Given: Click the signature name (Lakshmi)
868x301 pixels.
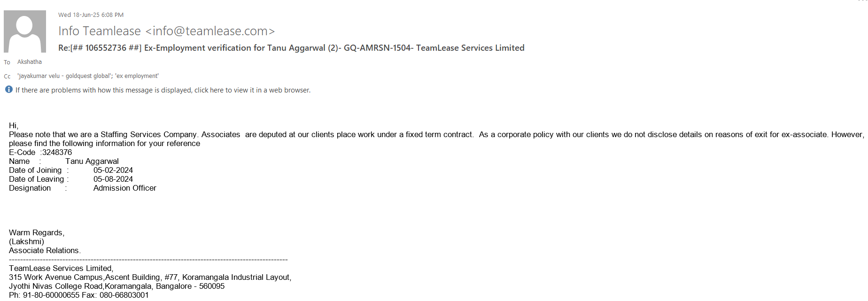Looking at the screenshot, I should (x=26, y=242).
